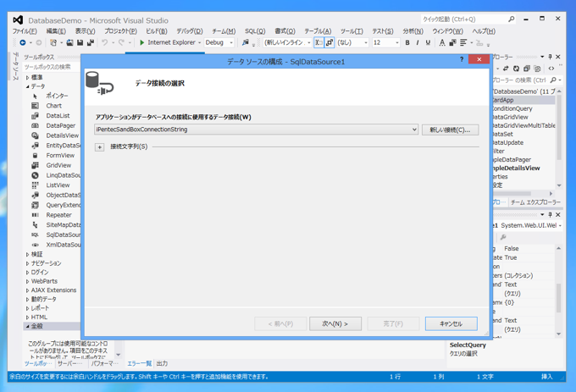Click the 新しい接続(C)... button
576x392 pixels.
[x=450, y=130]
